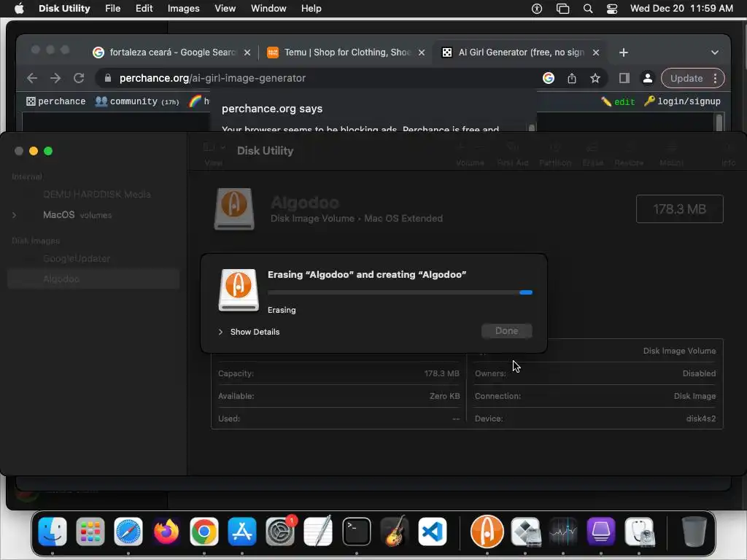The height and width of the screenshot is (560, 747).
Task: Click Chrome share page icon
Action: click(572, 78)
